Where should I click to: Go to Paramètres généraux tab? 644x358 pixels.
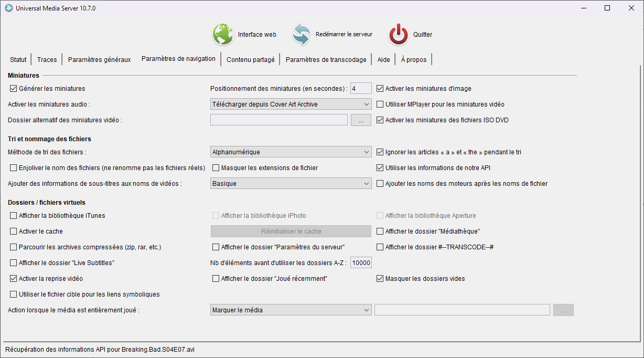pyautogui.click(x=100, y=59)
